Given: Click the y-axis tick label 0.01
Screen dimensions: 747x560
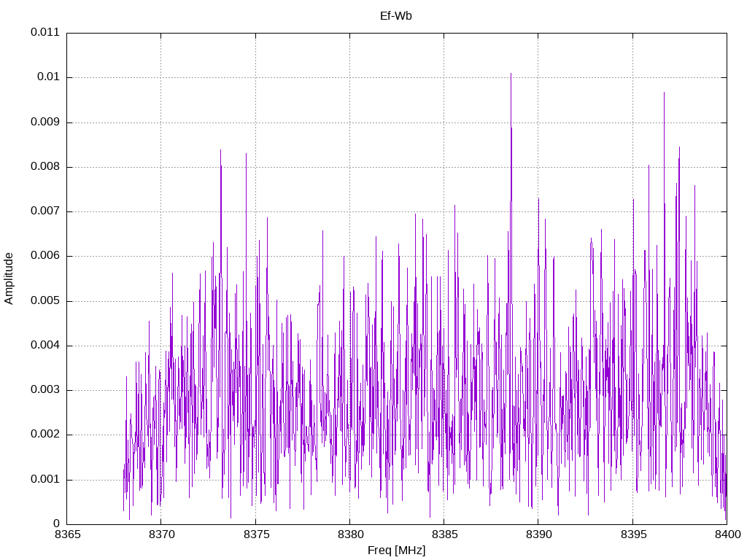Looking at the screenshot, I should pos(49,77).
